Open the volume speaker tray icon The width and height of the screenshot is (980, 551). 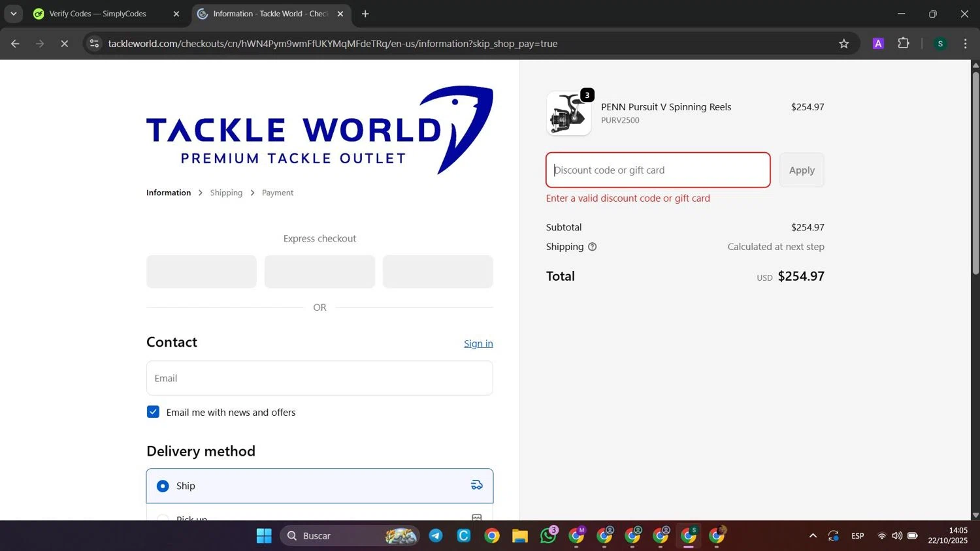pyautogui.click(x=897, y=536)
